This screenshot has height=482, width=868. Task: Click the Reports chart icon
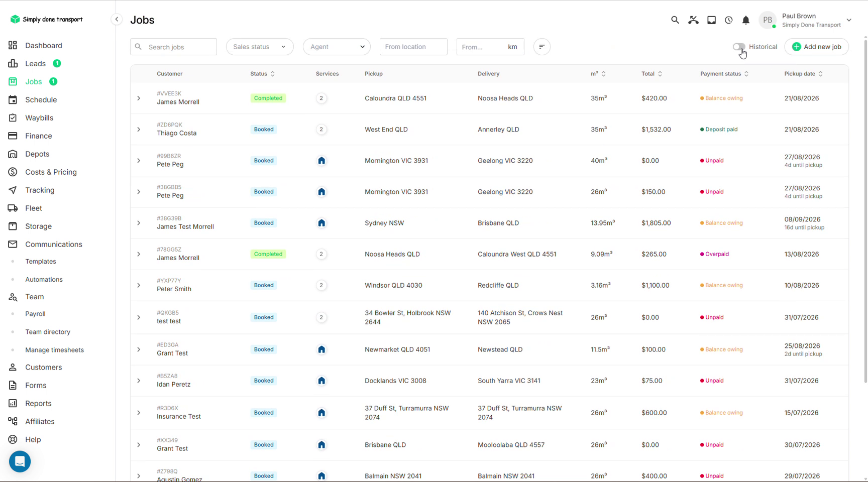(13, 403)
